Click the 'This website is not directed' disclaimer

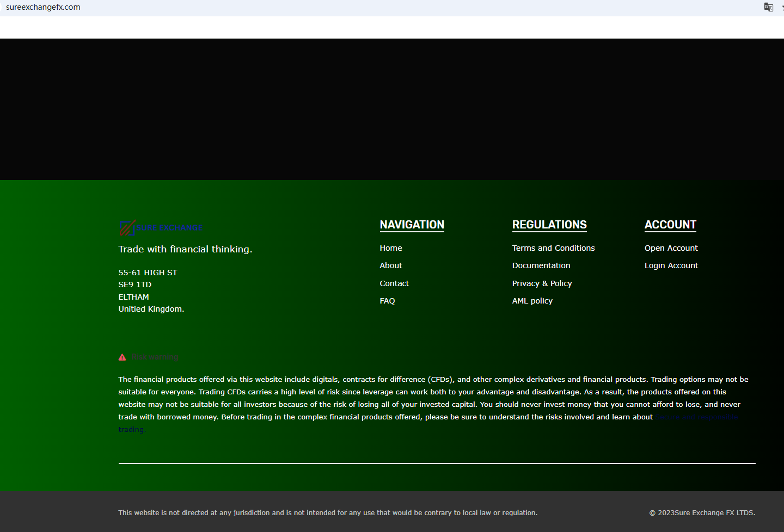[x=328, y=513]
